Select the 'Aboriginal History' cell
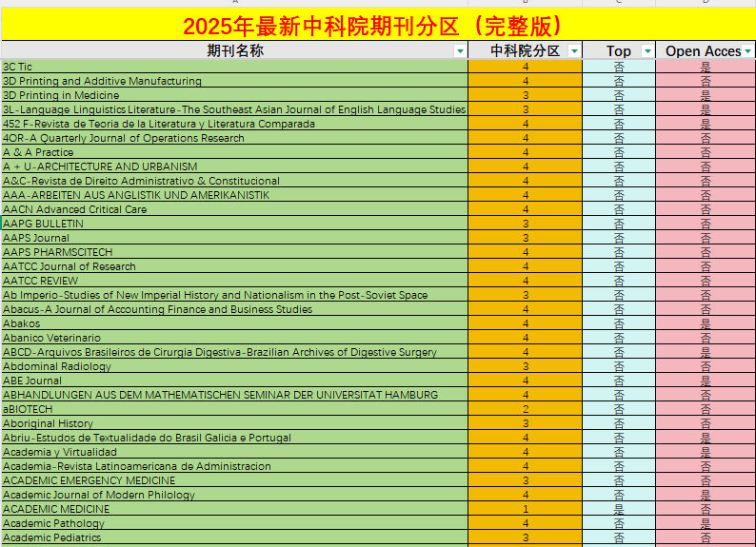The height and width of the screenshot is (547, 756). click(x=235, y=423)
